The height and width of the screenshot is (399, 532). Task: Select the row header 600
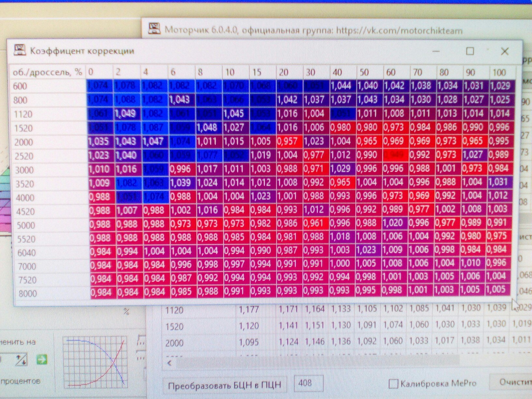tap(48, 86)
